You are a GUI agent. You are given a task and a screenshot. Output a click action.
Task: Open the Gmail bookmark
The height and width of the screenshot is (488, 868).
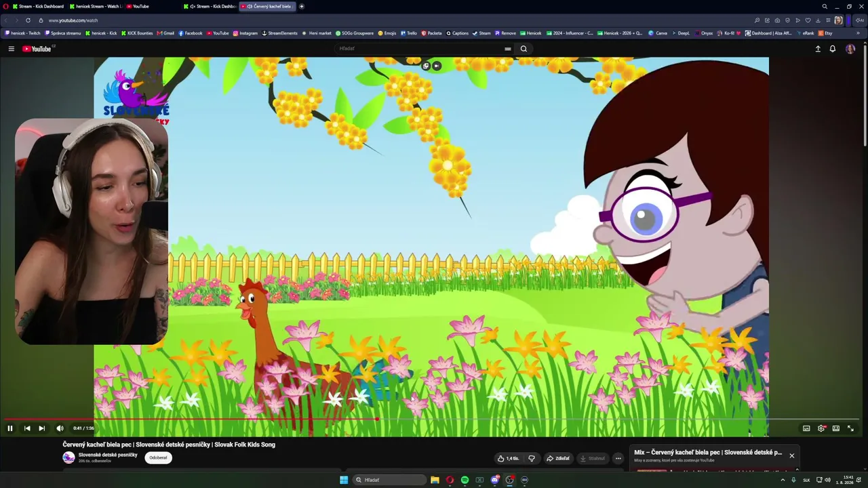pyautogui.click(x=165, y=33)
